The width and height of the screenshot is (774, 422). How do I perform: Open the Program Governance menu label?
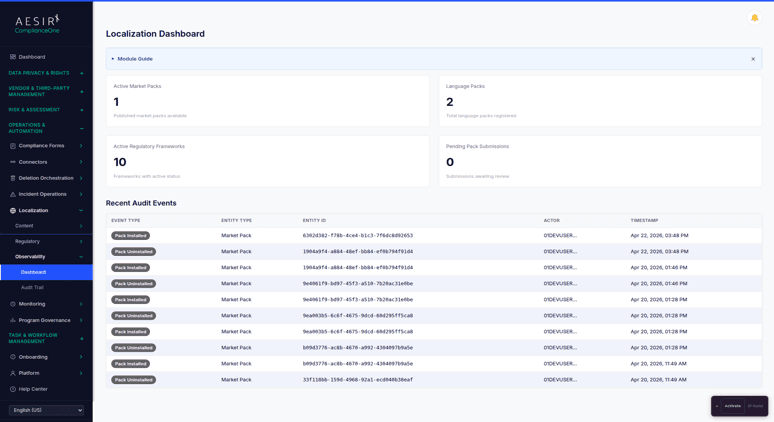(x=44, y=320)
